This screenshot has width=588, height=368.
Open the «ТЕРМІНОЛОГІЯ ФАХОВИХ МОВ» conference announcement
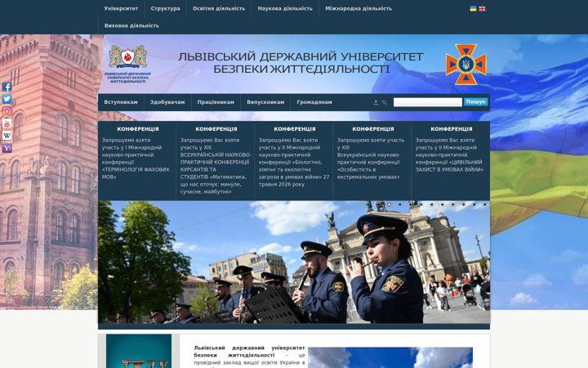137,158
